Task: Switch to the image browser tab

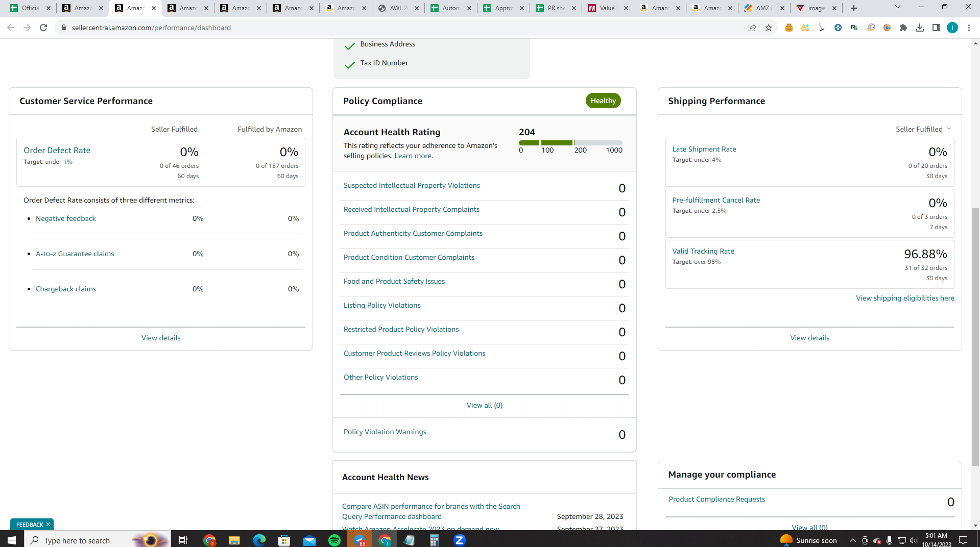Action: click(816, 8)
